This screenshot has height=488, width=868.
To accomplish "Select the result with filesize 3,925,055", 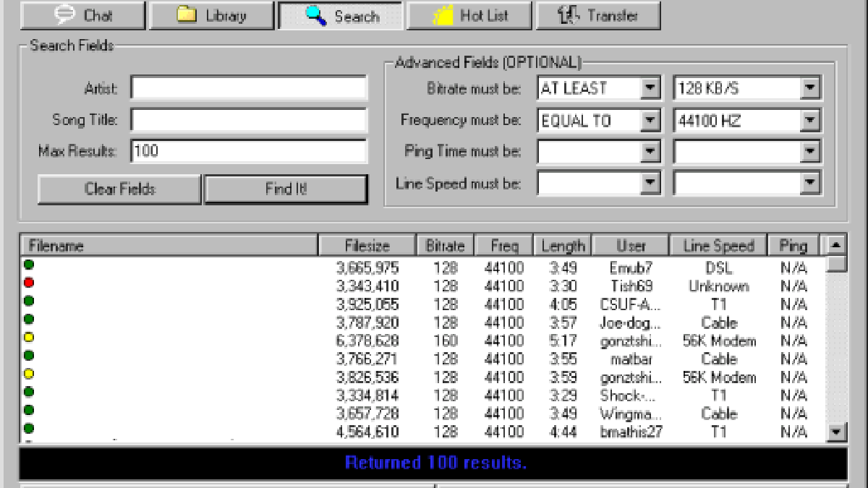I will point(367,304).
